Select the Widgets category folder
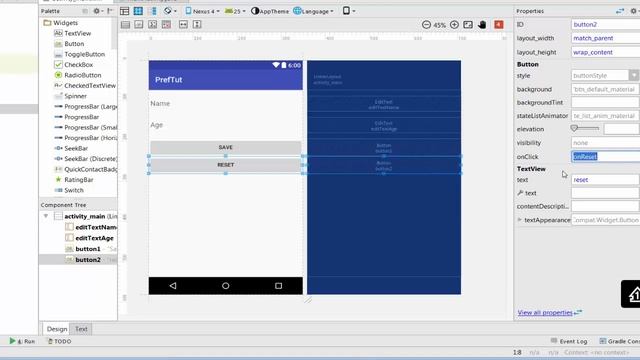 (x=60, y=23)
